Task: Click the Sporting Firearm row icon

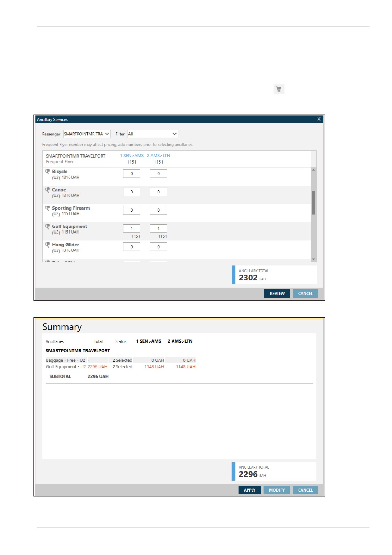Action: (47, 208)
